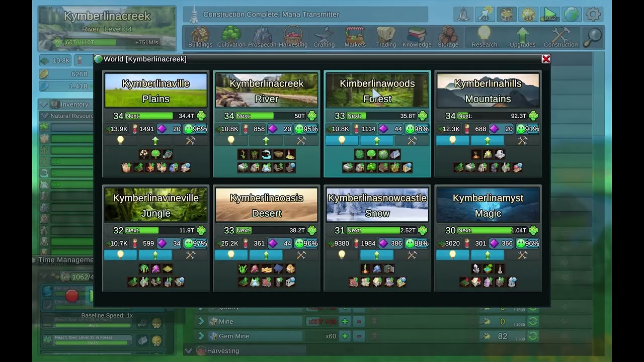Open the world globe icon
The image size is (644, 362).
pos(572,14)
